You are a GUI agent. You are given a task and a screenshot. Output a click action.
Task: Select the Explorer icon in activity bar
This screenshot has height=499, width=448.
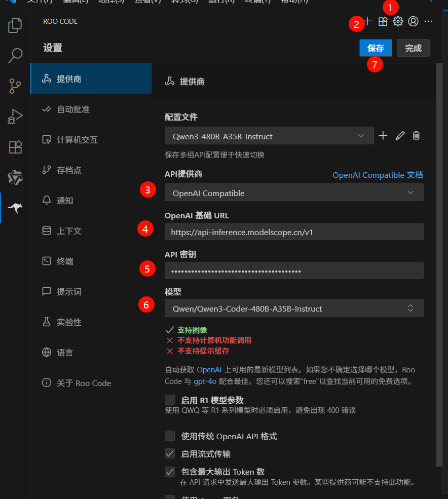15,25
